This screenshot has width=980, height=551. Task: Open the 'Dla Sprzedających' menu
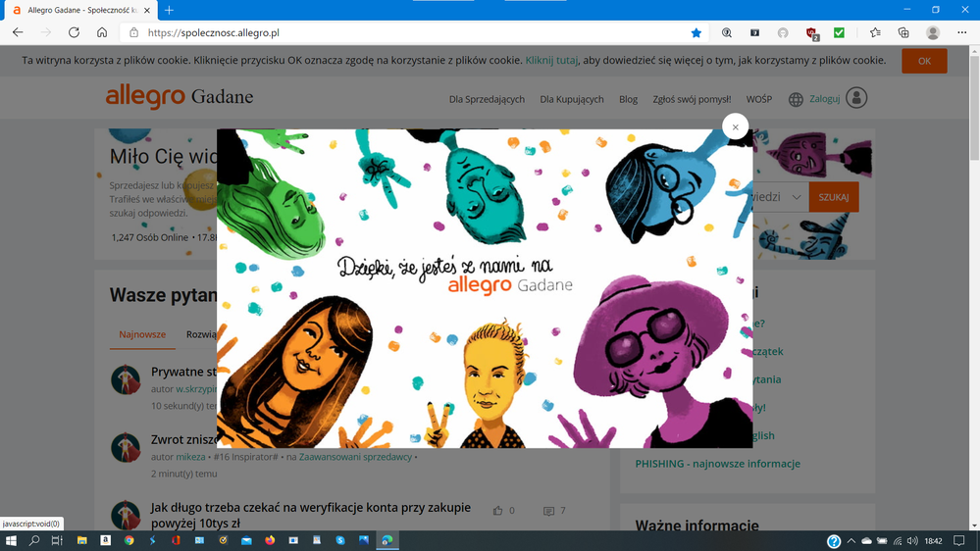[487, 99]
